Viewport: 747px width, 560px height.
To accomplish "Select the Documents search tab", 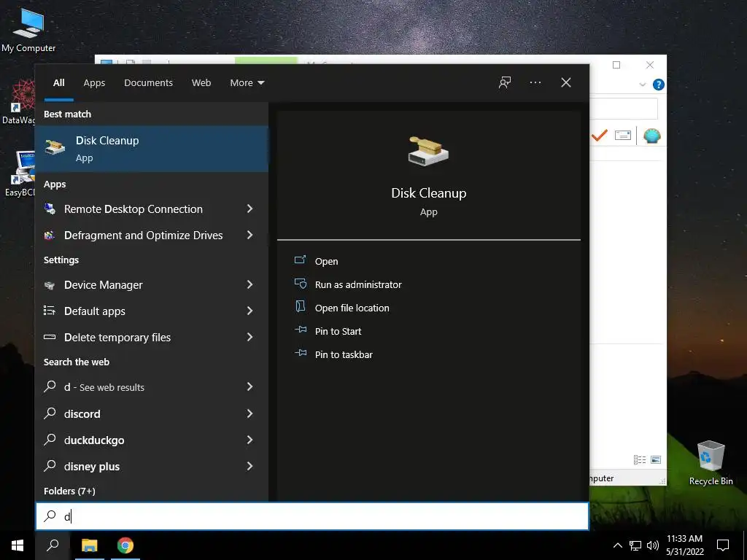I will pyautogui.click(x=148, y=83).
